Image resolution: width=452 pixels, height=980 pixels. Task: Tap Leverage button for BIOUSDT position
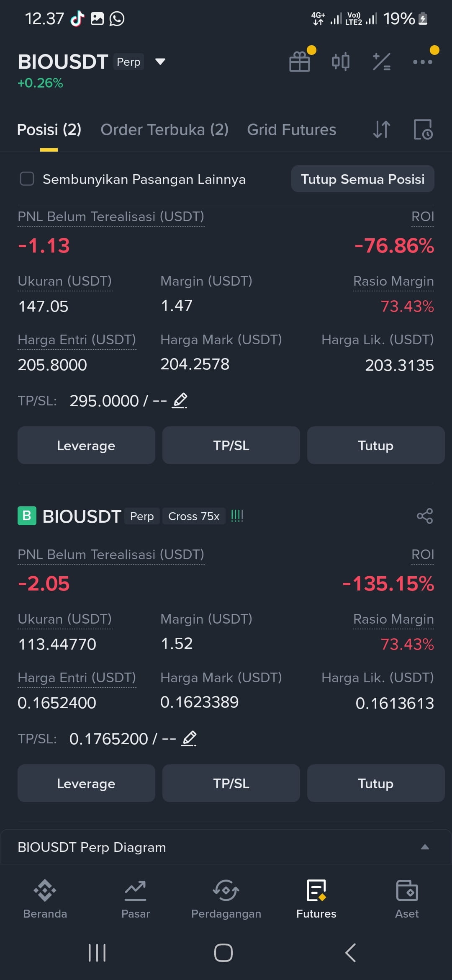pyautogui.click(x=86, y=783)
